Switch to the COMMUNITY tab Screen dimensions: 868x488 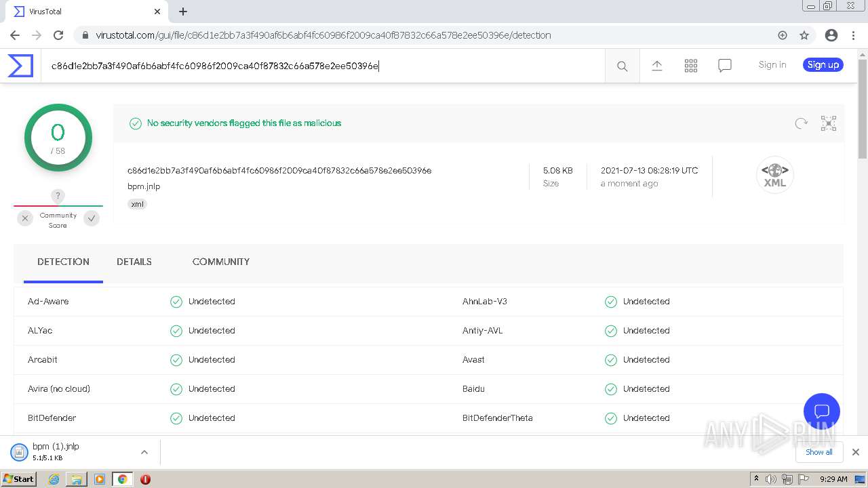coord(221,262)
